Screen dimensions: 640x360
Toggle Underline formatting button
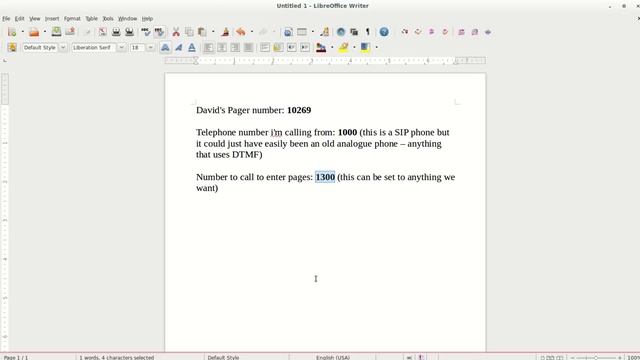coord(191,47)
